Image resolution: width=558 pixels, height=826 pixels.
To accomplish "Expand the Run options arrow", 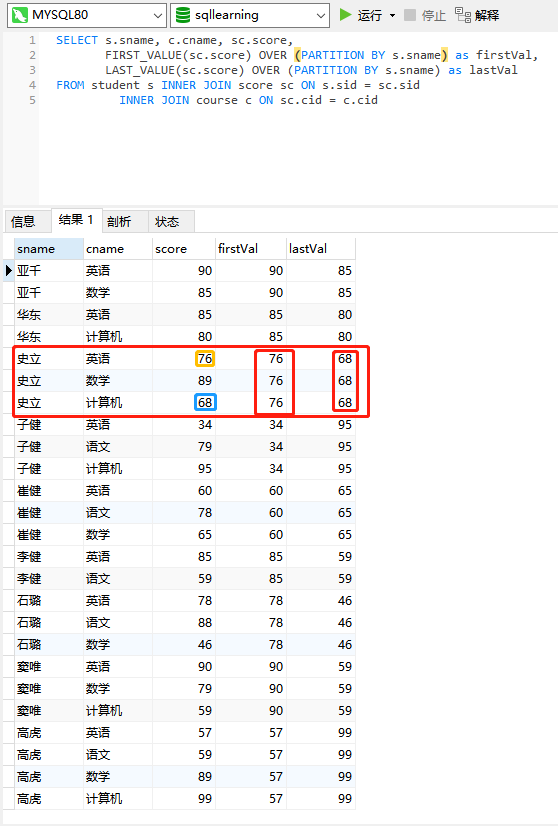I will pos(393,16).
